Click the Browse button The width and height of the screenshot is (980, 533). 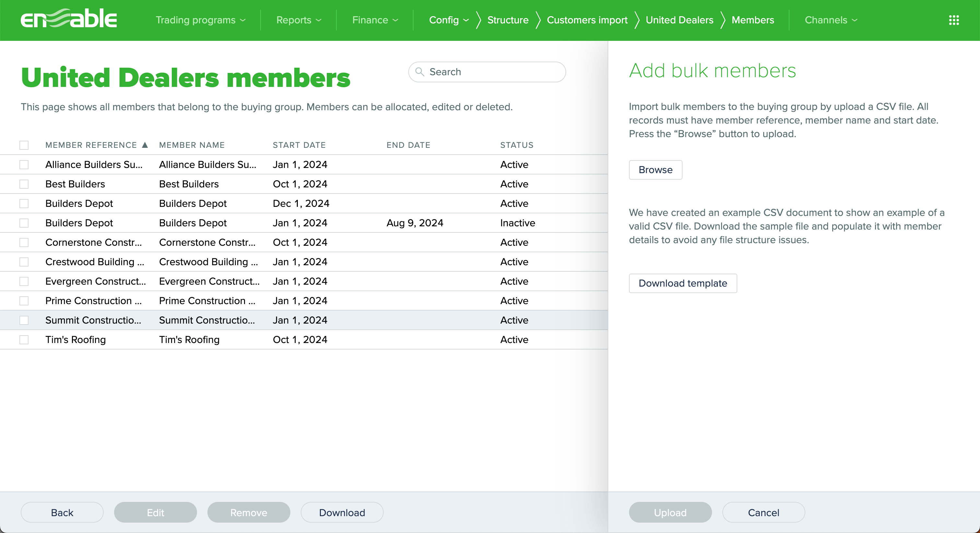coord(655,170)
